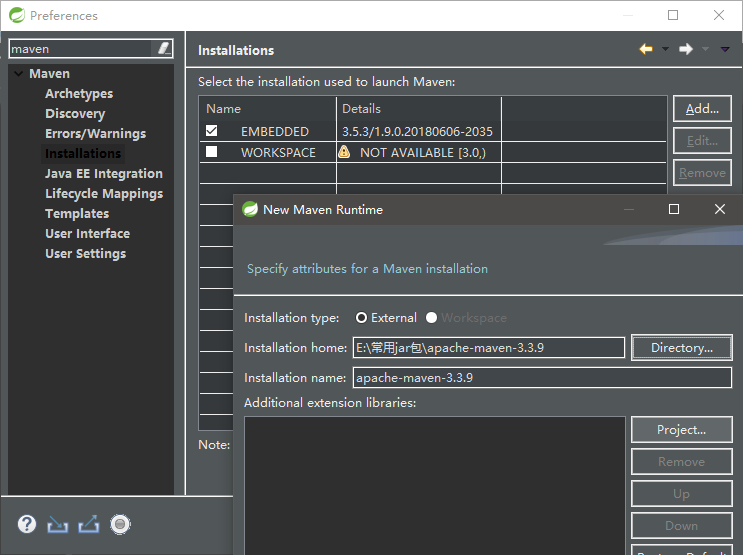
Task: Maximize the Preferences window
Action: [x=673, y=15]
